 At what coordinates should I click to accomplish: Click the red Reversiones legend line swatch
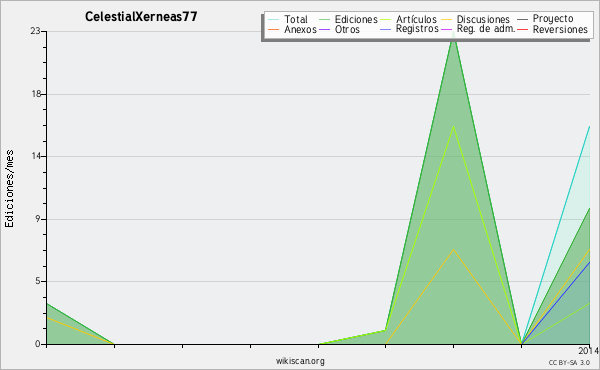click(x=523, y=29)
